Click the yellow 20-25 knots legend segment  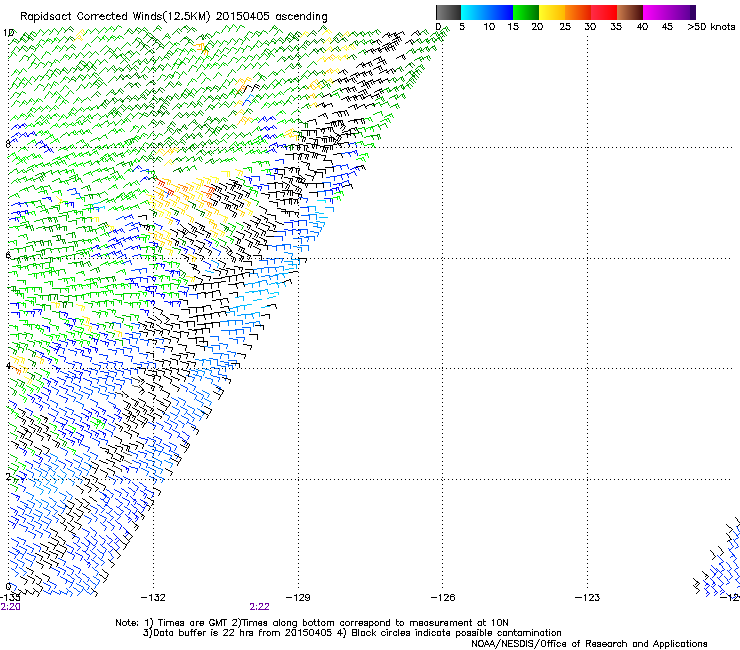(552, 12)
